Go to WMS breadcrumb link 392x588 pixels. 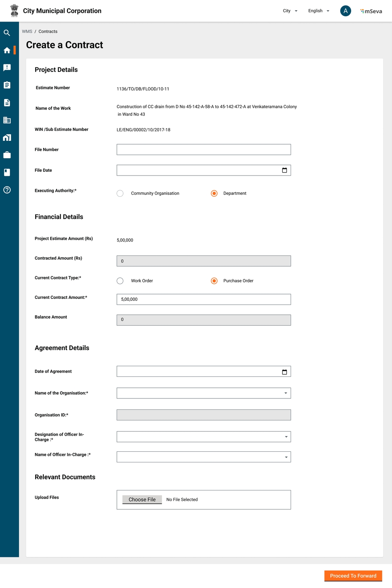pos(27,31)
